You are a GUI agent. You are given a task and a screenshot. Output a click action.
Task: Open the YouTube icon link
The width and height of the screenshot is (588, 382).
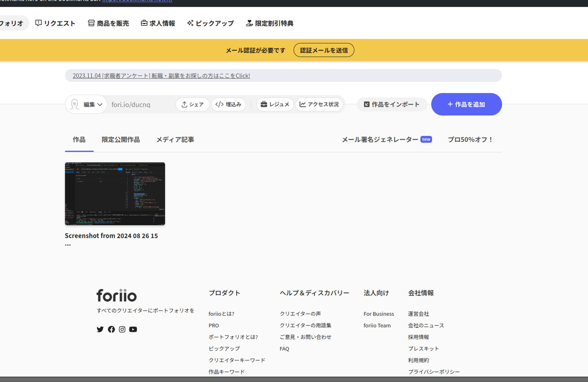(133, 329)
